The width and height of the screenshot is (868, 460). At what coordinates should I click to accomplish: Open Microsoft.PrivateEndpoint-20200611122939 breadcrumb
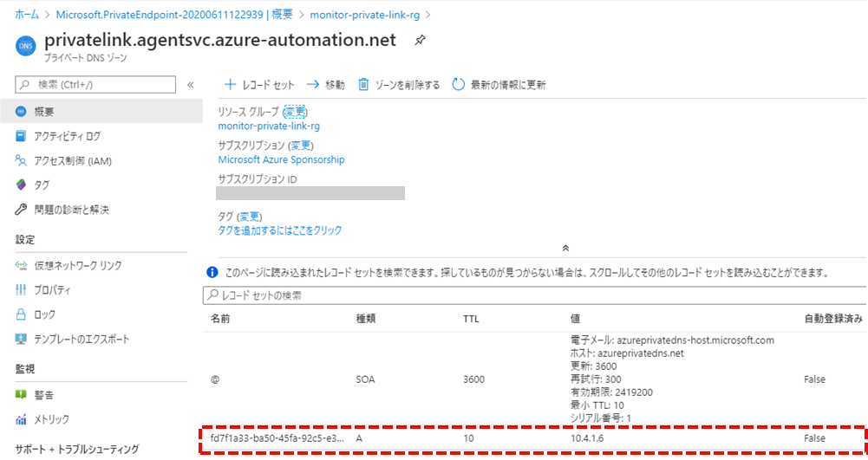click(x=174, y=15)
